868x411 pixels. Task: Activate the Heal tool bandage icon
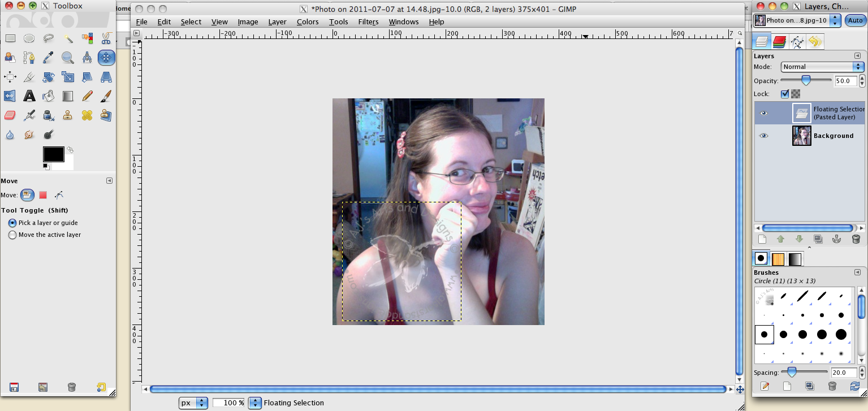coord(87,115)
